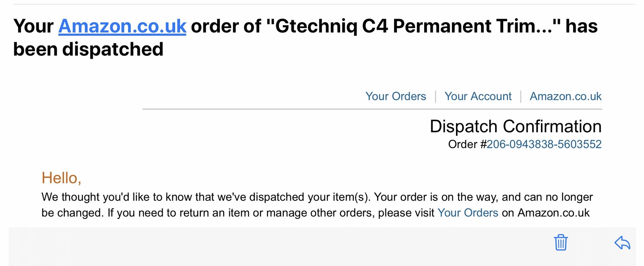Viewport: 644px width, 266px height.
Task: Click the "Order #" label text
Action: (467, 144)
